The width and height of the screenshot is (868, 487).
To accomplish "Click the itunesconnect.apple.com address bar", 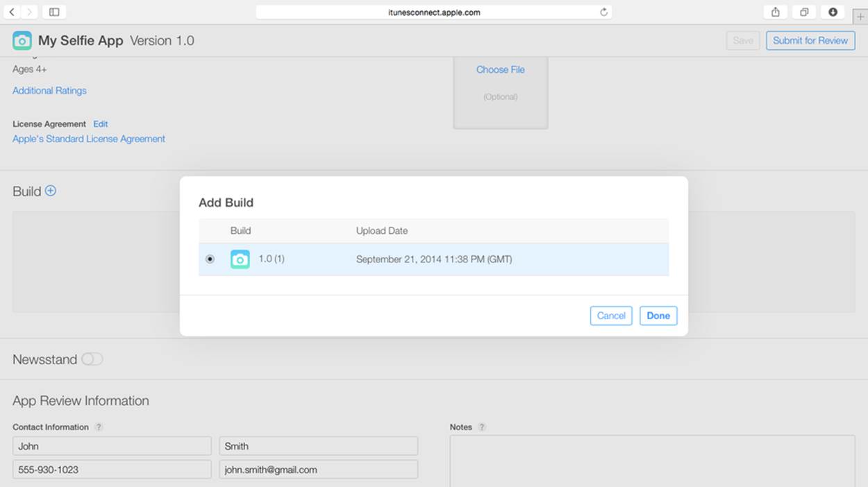I will 434,12.
